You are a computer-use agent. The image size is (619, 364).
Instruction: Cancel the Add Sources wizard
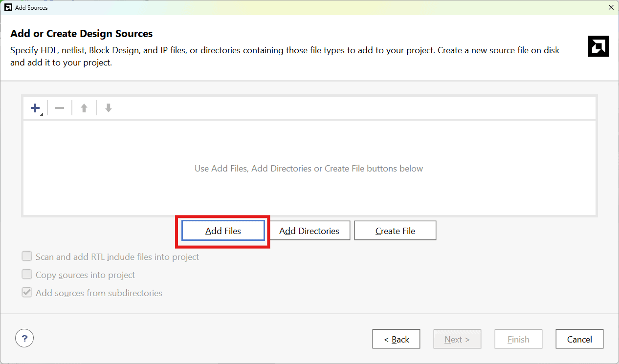click(579, 339)
